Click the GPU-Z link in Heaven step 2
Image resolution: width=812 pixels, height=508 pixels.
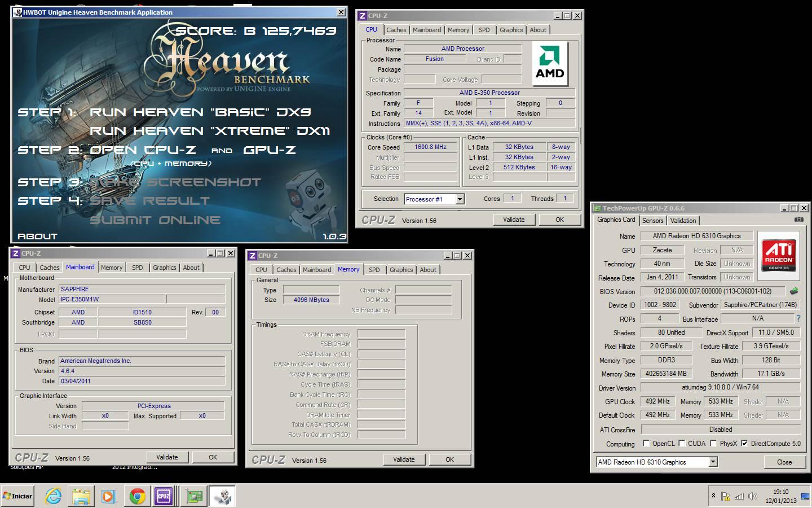270,150
